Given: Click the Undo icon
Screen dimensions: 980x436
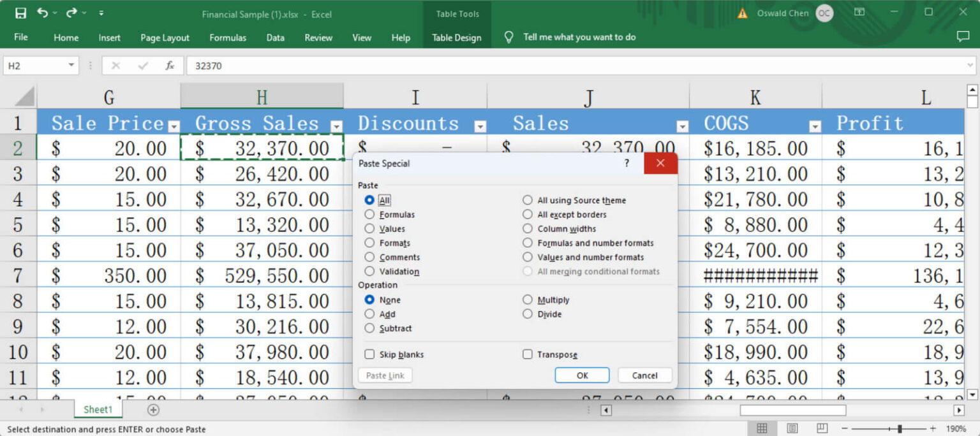Looking at the screenshot, I should tap(41, 11).
